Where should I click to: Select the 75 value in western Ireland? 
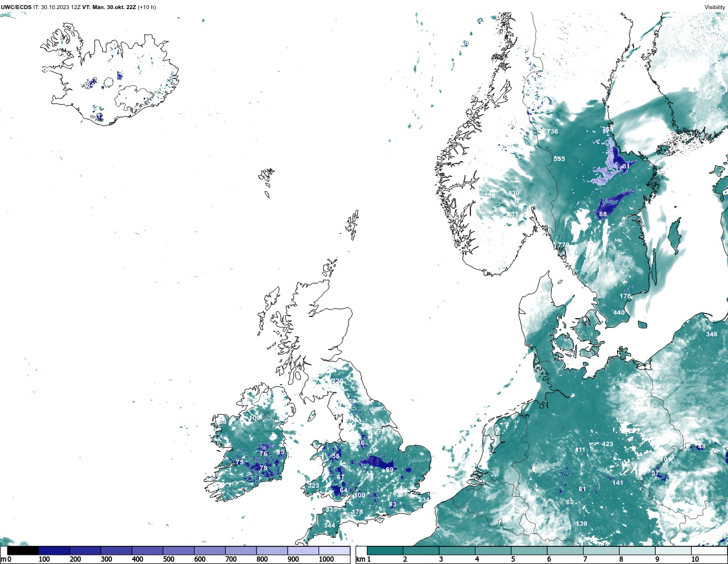point(239,462)
